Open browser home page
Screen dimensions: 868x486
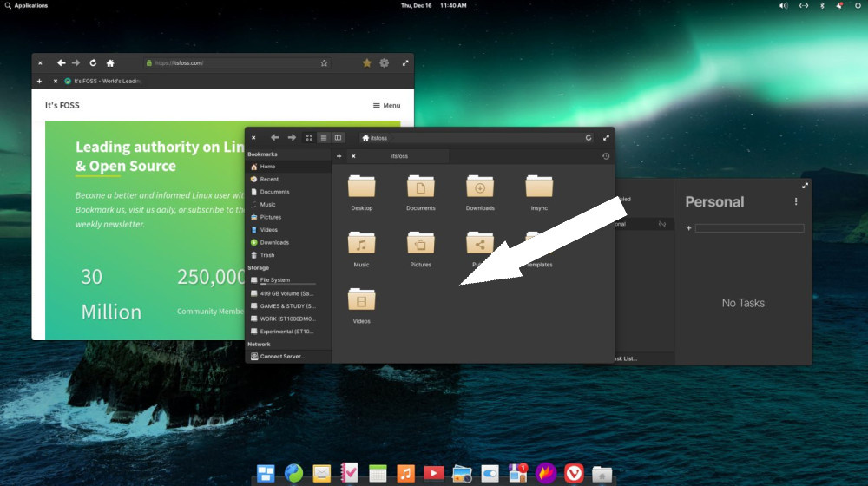click(110, 63)
